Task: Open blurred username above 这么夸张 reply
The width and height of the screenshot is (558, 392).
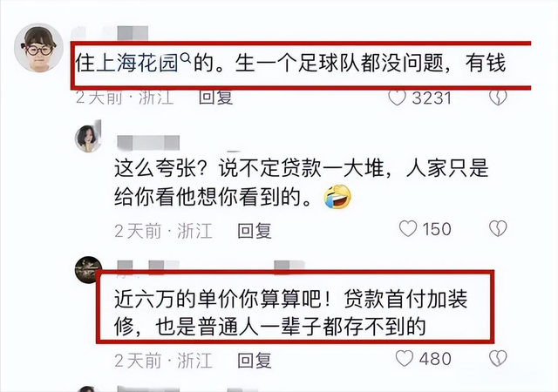Action: coord(148,143)
